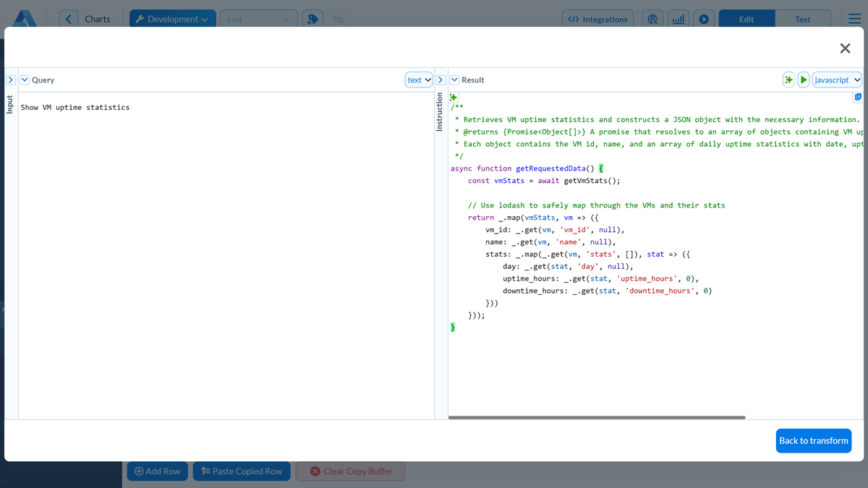The image size is (868, 488).
Task: Collapse the Query section with its chevron
Action: coord(25,80)
